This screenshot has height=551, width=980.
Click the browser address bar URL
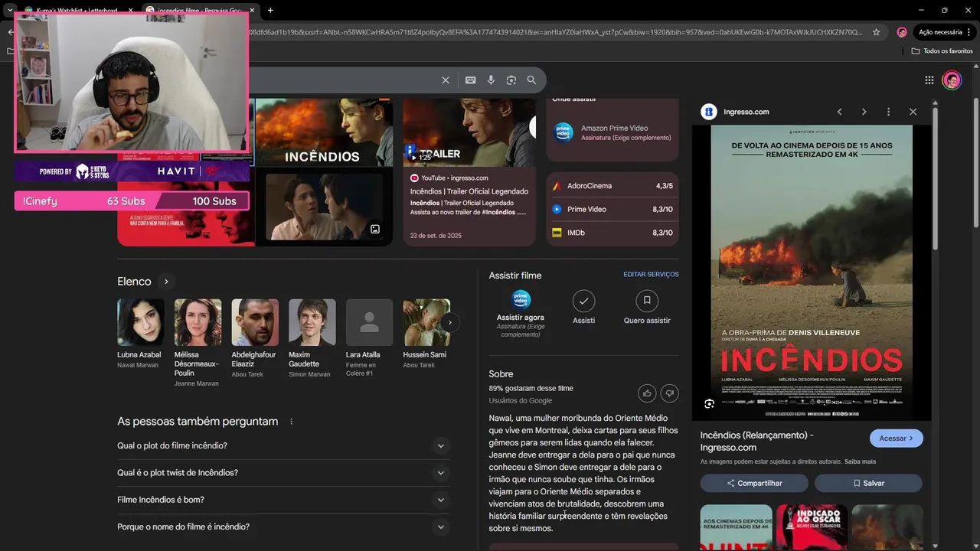[555, 32]
